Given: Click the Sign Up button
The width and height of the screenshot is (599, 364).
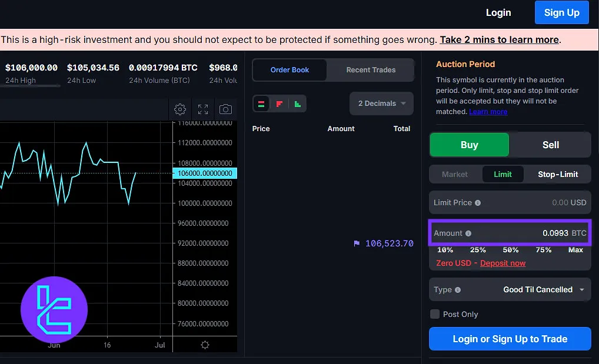Looking at the screenshot, I should [561, 12].
